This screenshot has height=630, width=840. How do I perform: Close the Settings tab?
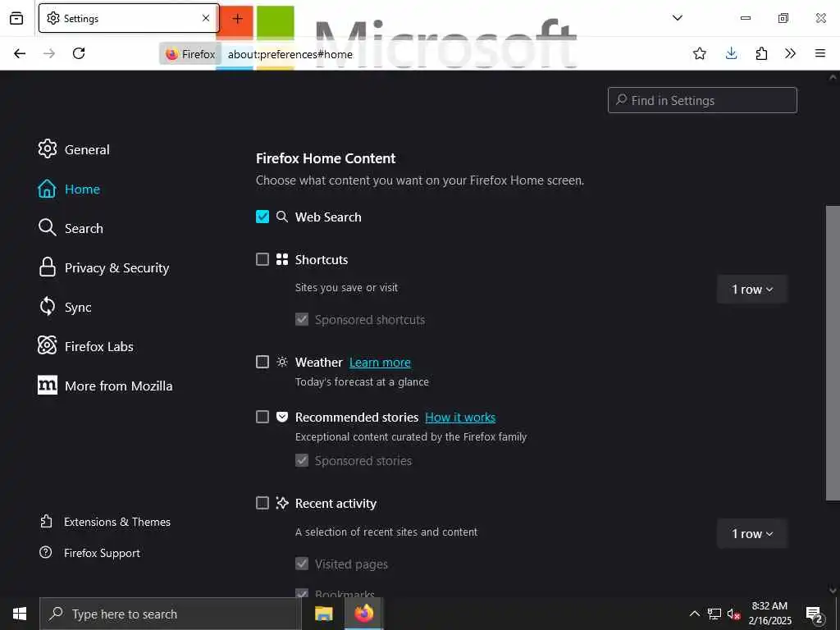point(206,18)
